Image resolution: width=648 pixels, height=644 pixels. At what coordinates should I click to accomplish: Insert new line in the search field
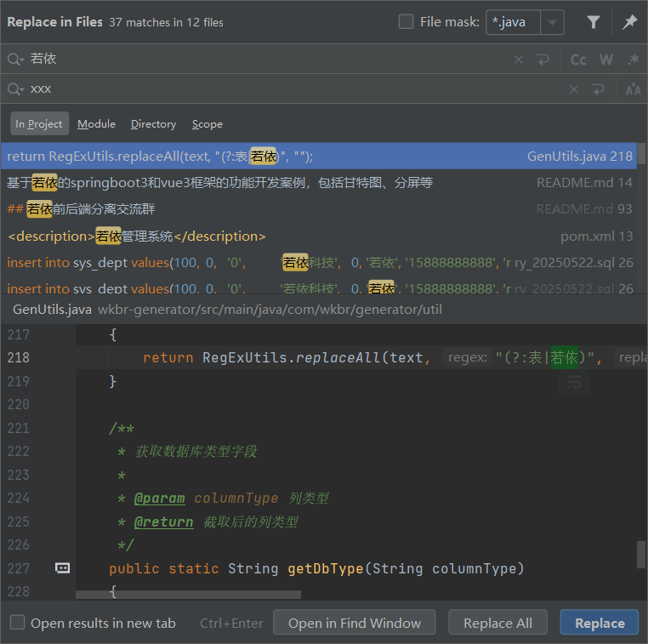click(543, 60)
